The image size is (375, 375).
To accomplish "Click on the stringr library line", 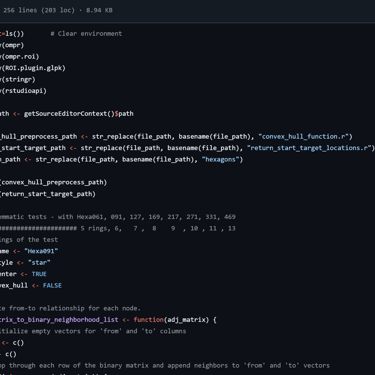I will coord(18,79).
